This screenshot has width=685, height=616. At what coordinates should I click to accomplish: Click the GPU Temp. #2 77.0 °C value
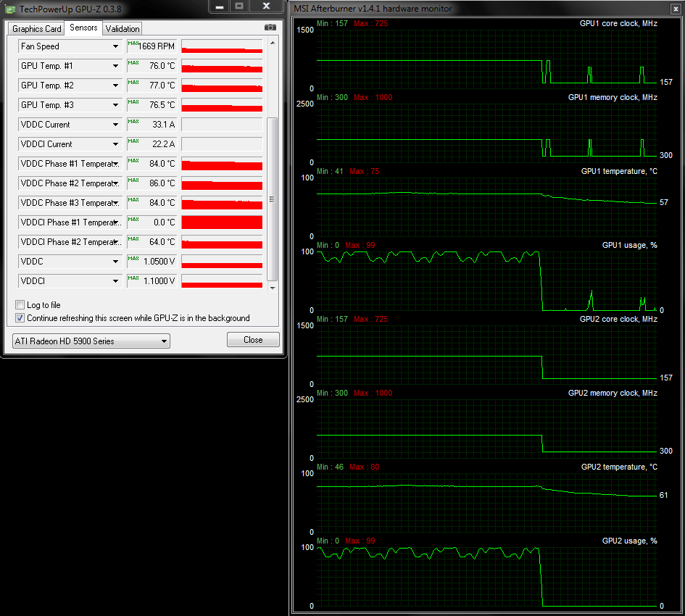pos(152,86)
